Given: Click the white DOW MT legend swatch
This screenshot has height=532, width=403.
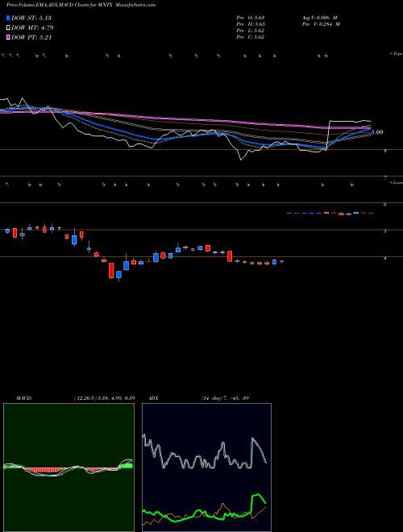Looking at the screenshot, I should point(9,28).
